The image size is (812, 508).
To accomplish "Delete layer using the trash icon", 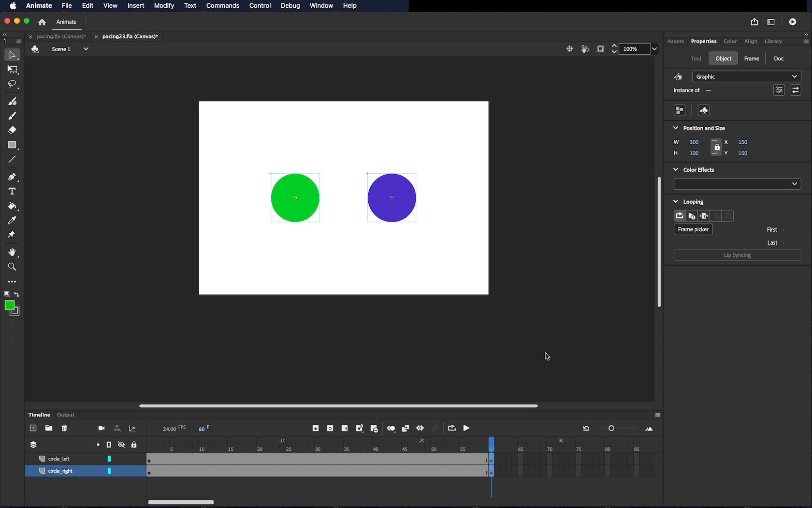I will point(64,428).
